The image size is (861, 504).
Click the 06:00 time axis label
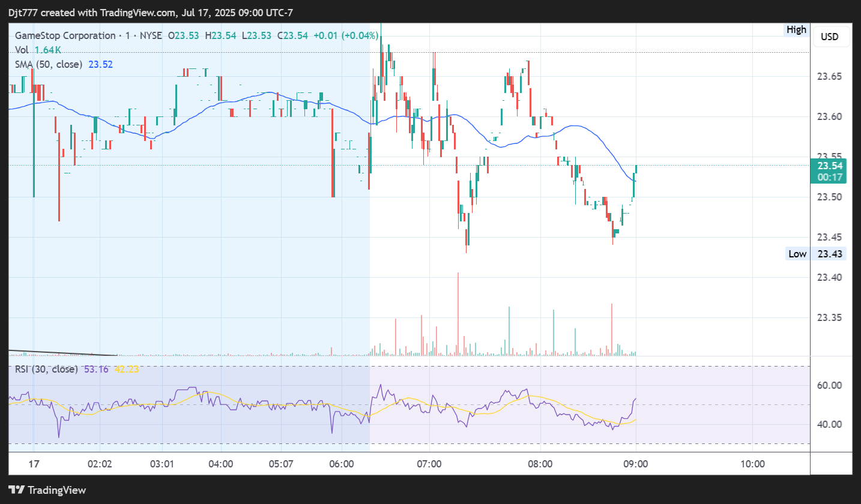[x=342, y=464]
